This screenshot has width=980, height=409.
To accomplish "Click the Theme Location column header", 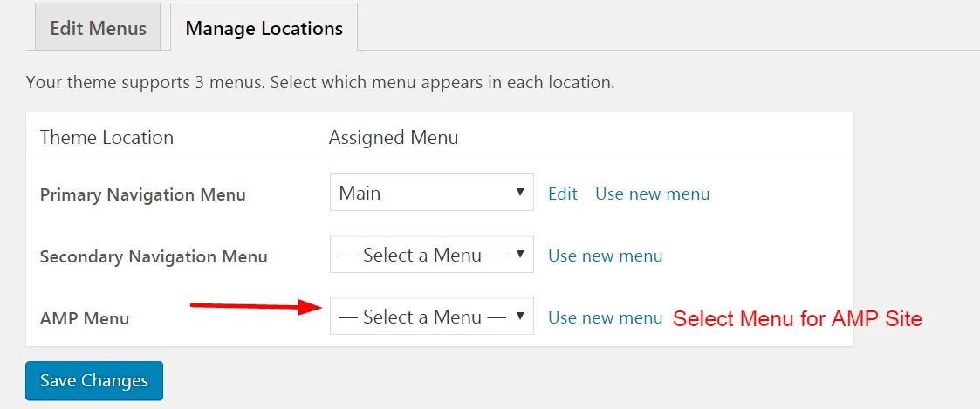I will [x=106, y=138].
